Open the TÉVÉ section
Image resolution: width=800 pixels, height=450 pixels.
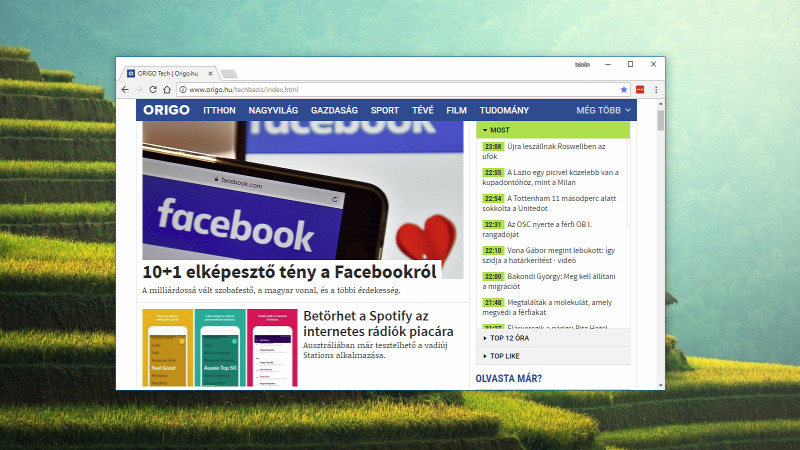pyautogui.click(x=422, y=110)
